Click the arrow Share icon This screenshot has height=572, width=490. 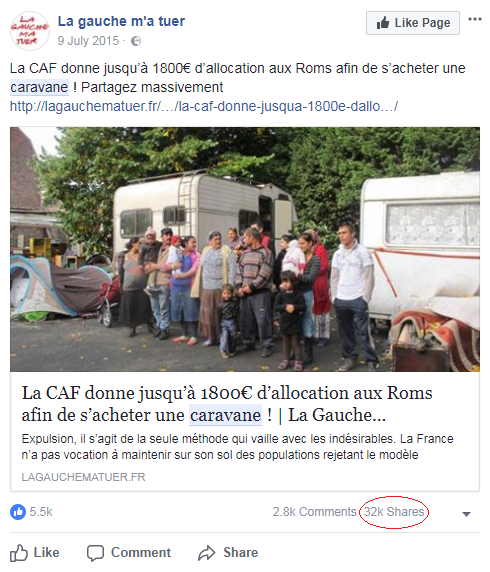point(207,553)
